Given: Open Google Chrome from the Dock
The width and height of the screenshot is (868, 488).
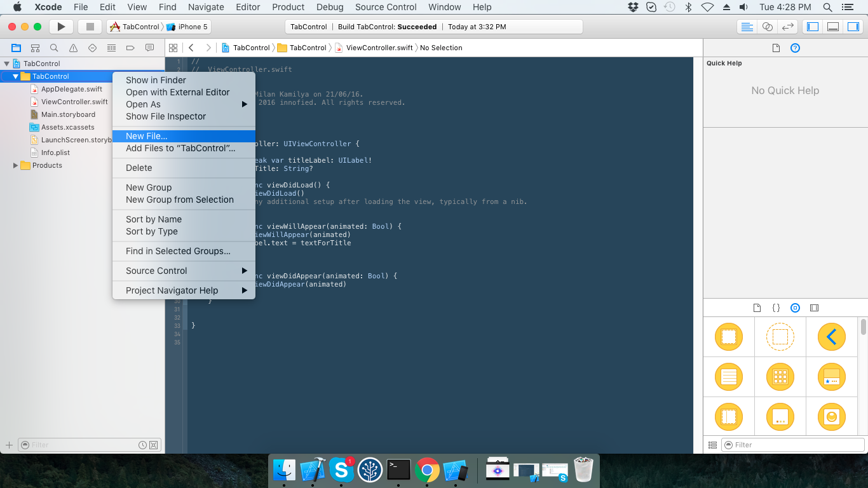Looking at the screenshot, I should (x=427, y=470).
